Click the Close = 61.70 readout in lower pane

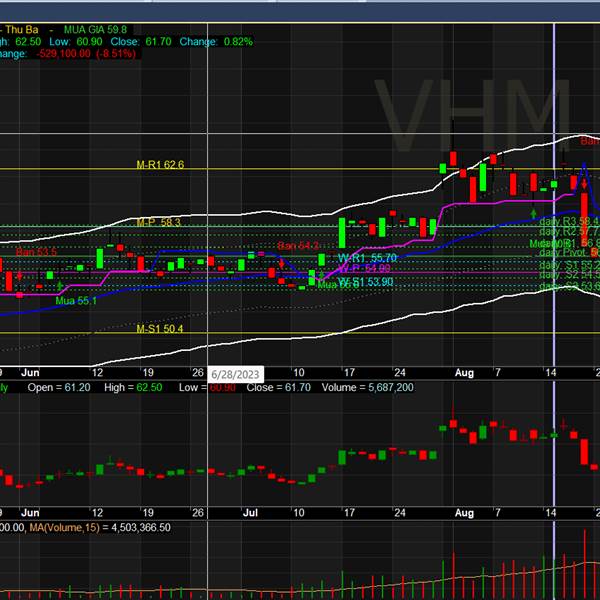click(x=279, y=388)
